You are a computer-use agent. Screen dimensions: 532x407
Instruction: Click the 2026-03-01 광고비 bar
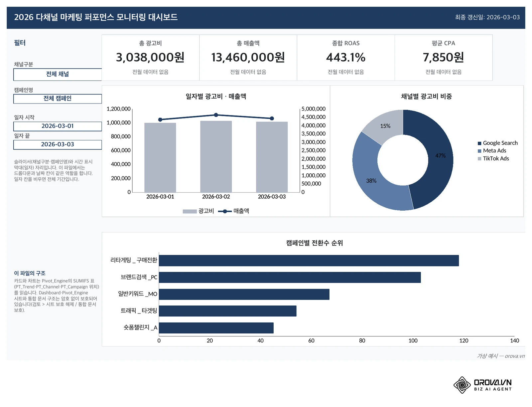point(160,157)
